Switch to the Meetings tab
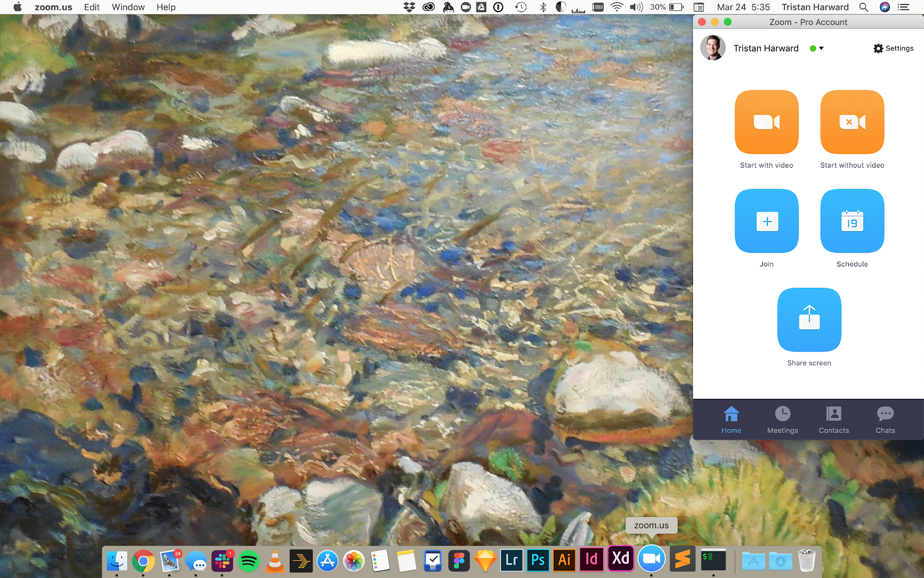Viewport: 924px width, 578px height. click(783, 420)
